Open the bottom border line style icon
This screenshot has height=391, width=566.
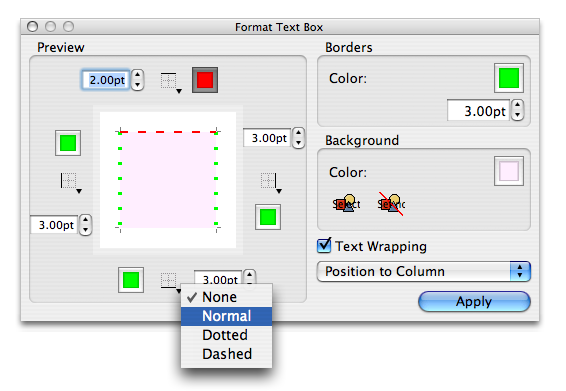coord(170,282)
